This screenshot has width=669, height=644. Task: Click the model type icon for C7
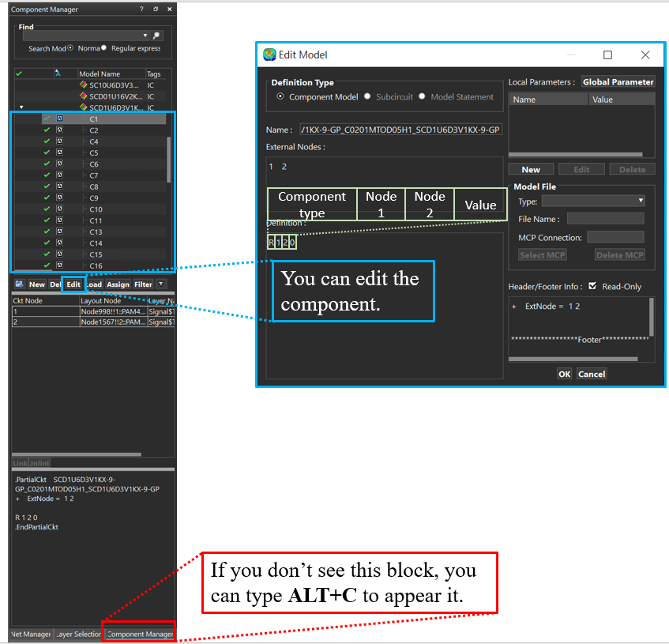click(60, 175)
